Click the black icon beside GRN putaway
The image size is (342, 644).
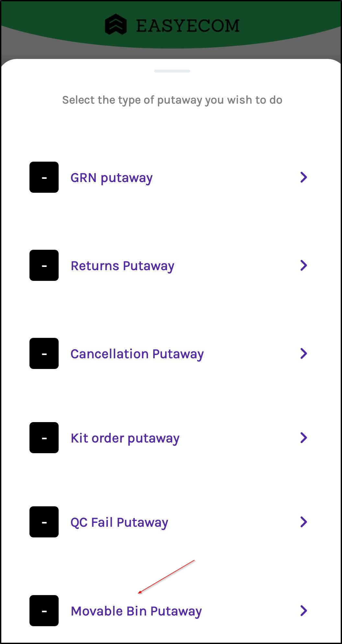[44, 177]
